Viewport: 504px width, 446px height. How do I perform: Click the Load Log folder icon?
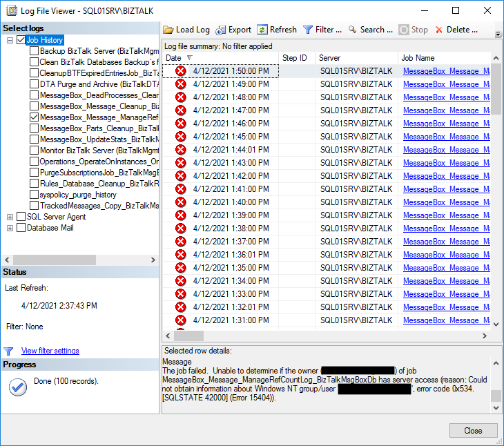168,30
